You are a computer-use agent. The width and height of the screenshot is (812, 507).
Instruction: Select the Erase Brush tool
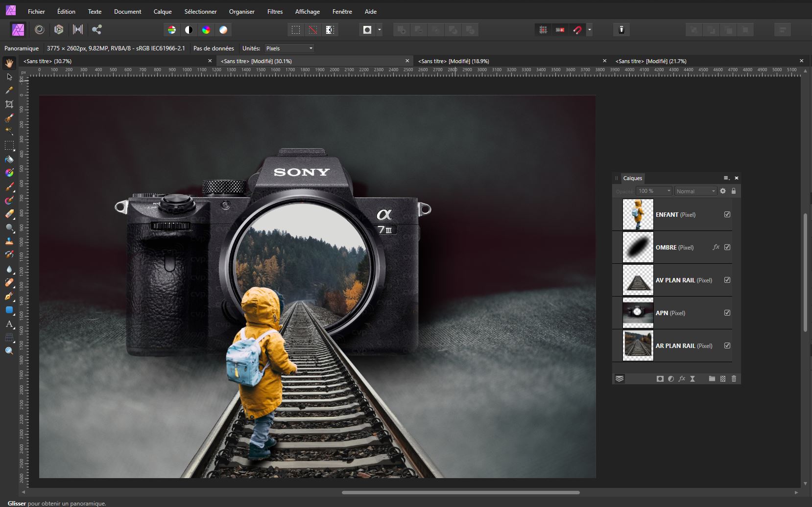pos(9,214)
